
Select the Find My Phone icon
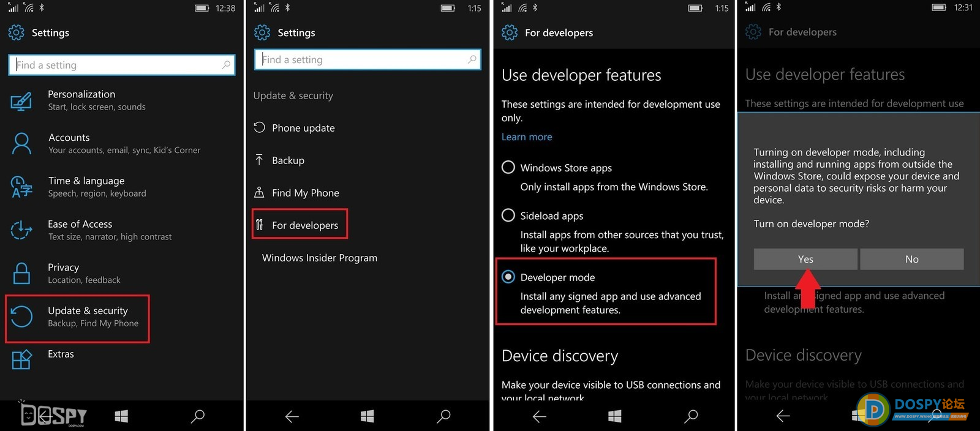click(x=260, y=192)
